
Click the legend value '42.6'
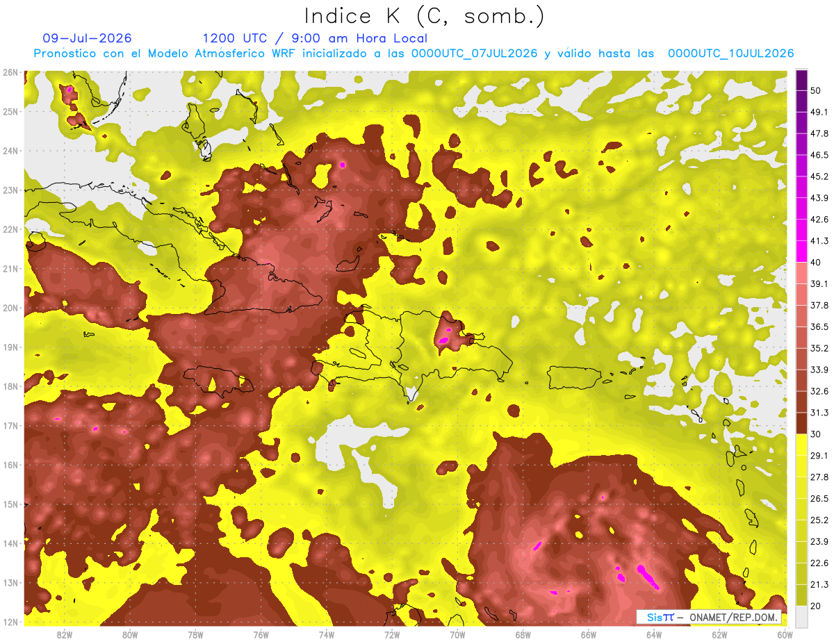[819, 220]
